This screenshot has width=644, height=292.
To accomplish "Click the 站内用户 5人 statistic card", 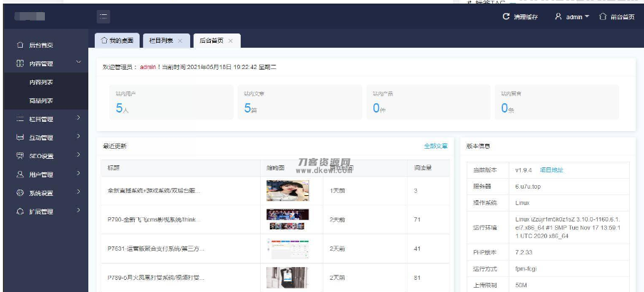I will (171, 103).
